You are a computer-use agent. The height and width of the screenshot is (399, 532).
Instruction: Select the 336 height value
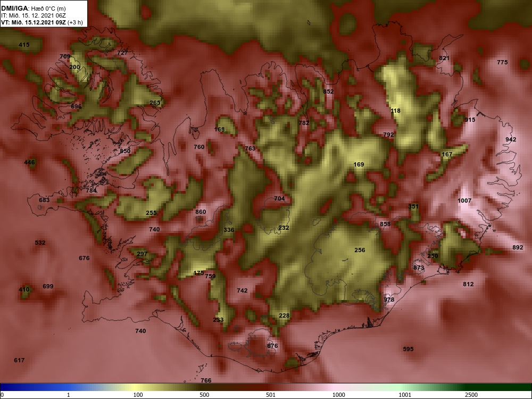tap(229, 230)
